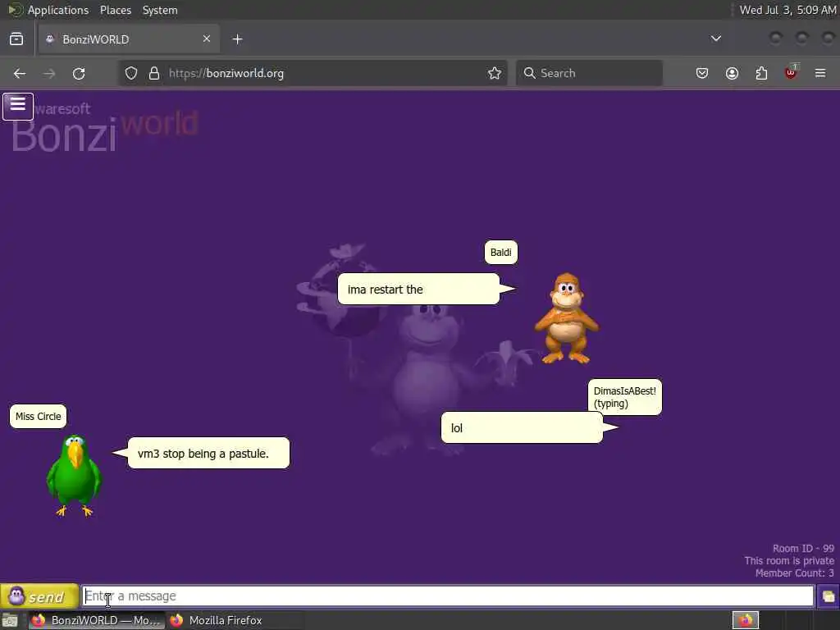Open the BonziWORLD hamburger menu button

[18, 106]
